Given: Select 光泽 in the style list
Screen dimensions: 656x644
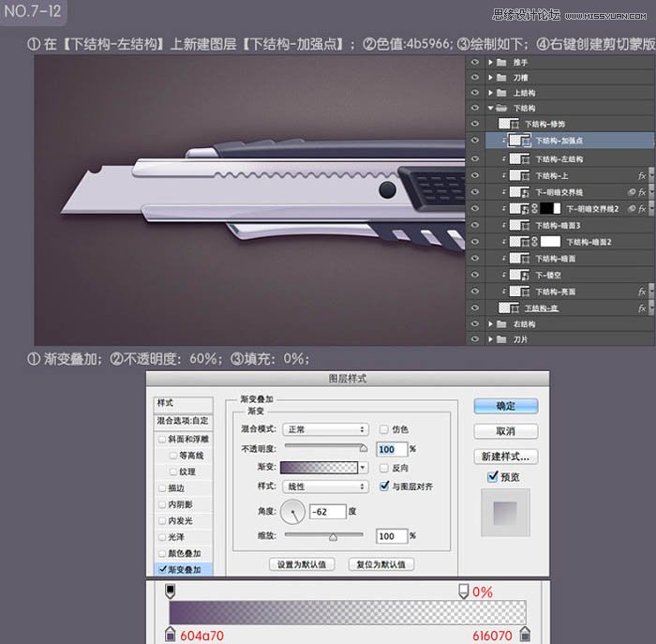Looking at the screenshot, I should pyautogui.click(x=176, y=537).
